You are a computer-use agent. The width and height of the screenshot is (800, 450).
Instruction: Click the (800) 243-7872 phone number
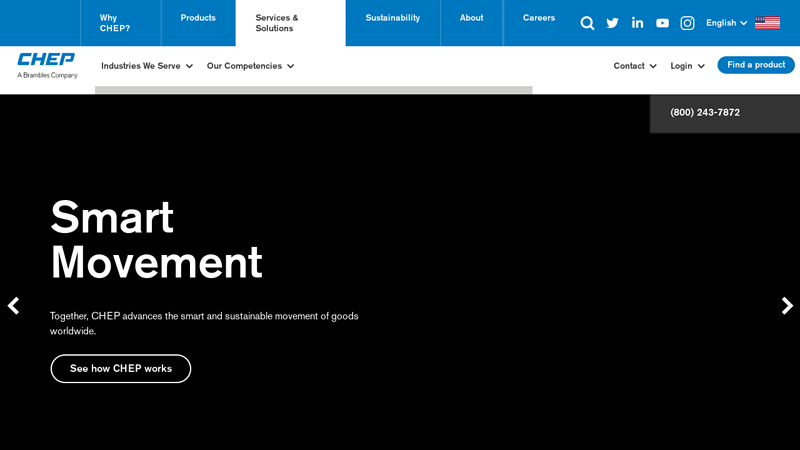[705, 113]
